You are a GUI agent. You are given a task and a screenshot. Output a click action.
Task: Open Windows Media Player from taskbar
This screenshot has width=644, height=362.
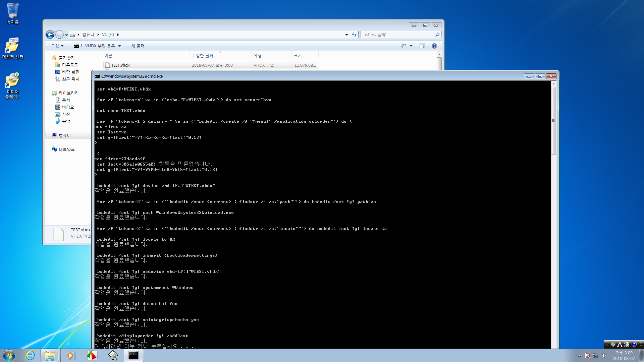(x=71, y=355)
